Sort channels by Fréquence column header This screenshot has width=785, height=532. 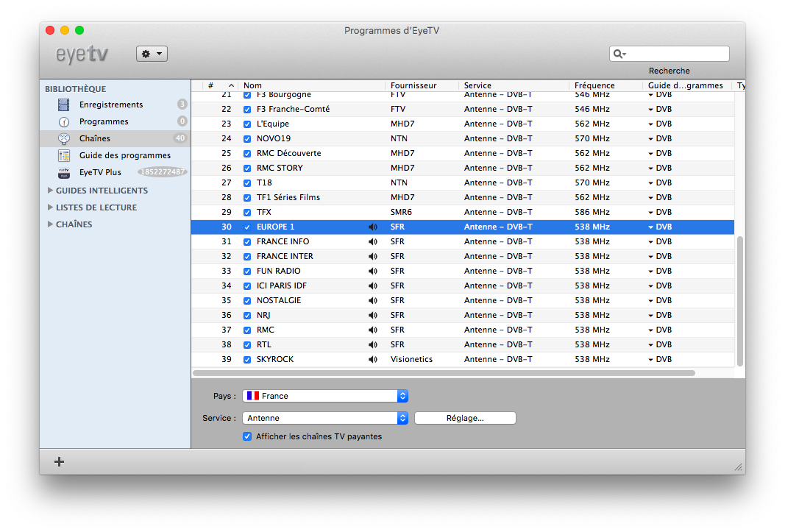[594, 85]
